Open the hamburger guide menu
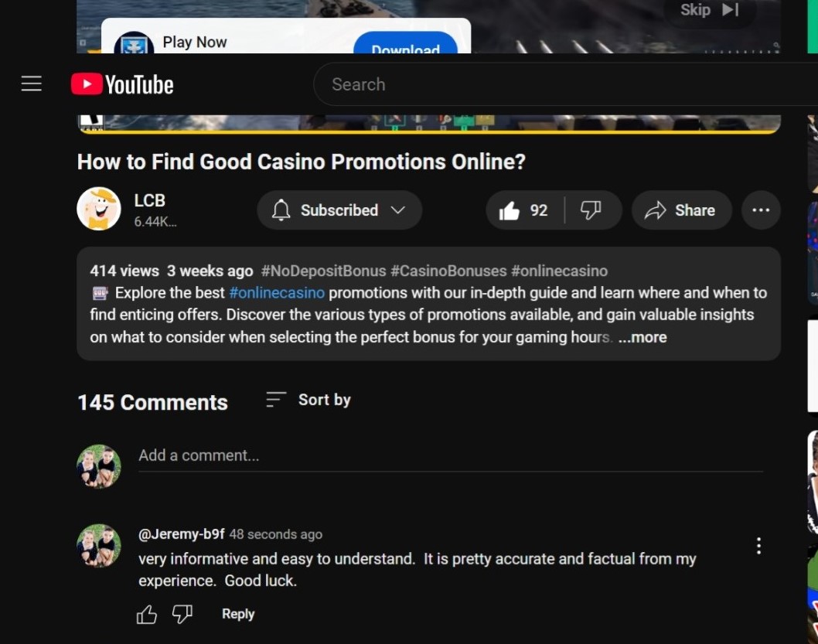Screen dimensions: 818x644 click(31, 83)
